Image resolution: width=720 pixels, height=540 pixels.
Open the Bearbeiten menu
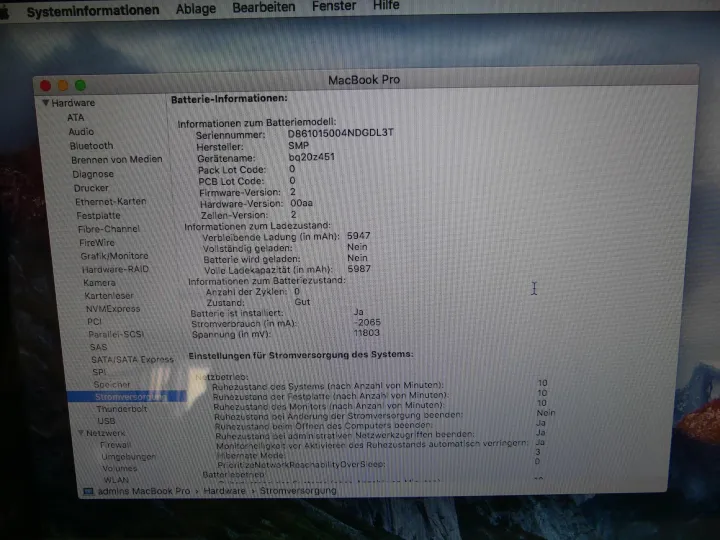264,7
